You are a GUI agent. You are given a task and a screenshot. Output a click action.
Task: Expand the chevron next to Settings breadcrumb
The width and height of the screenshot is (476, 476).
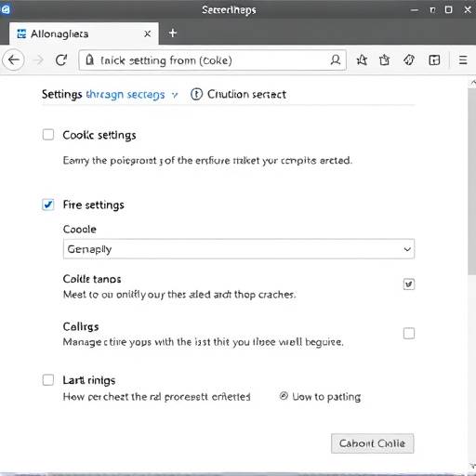point(175,95)
